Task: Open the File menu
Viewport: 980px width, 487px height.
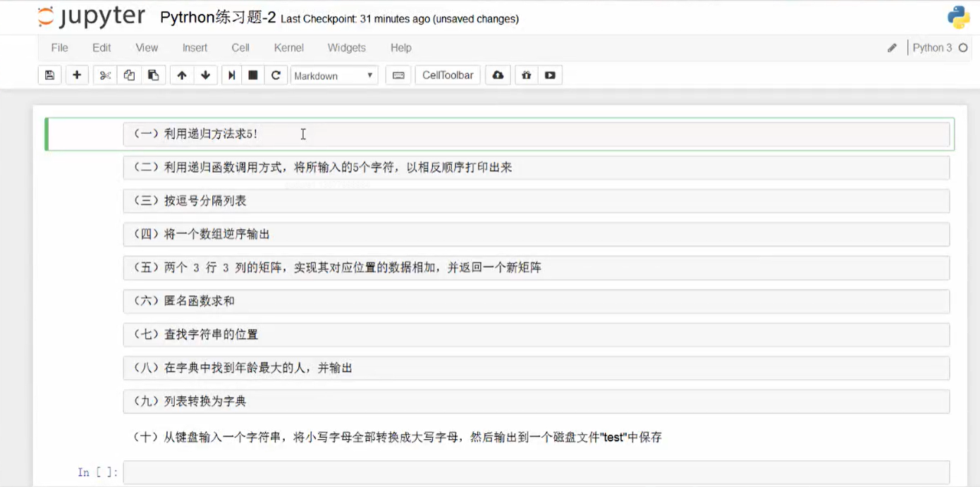Action: pos(60,48)
